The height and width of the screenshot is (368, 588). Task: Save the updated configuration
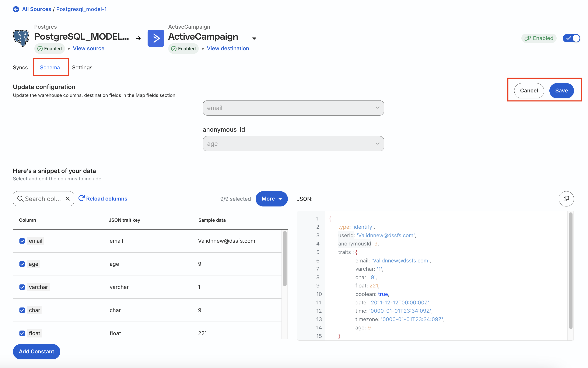tap(561, 91)
